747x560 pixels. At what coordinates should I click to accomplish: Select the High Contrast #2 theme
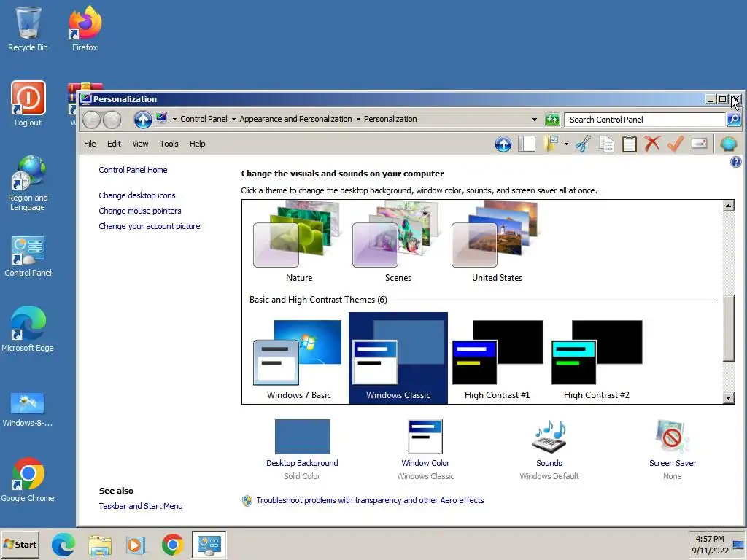(x=596, y=358)
